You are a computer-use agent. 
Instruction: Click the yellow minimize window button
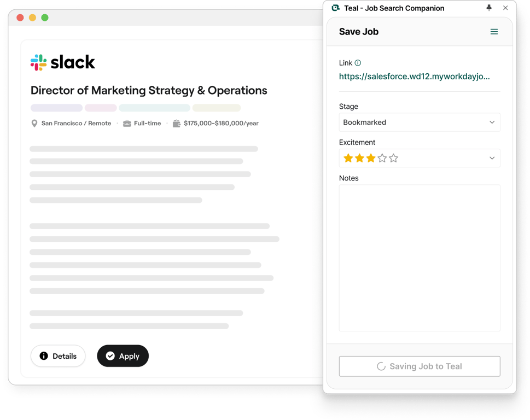coord(32,17)
